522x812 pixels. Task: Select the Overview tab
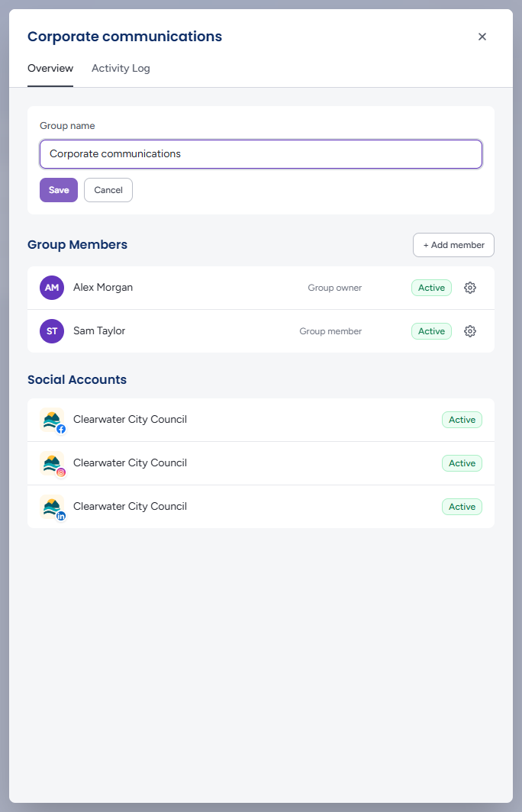click(50, 69)
